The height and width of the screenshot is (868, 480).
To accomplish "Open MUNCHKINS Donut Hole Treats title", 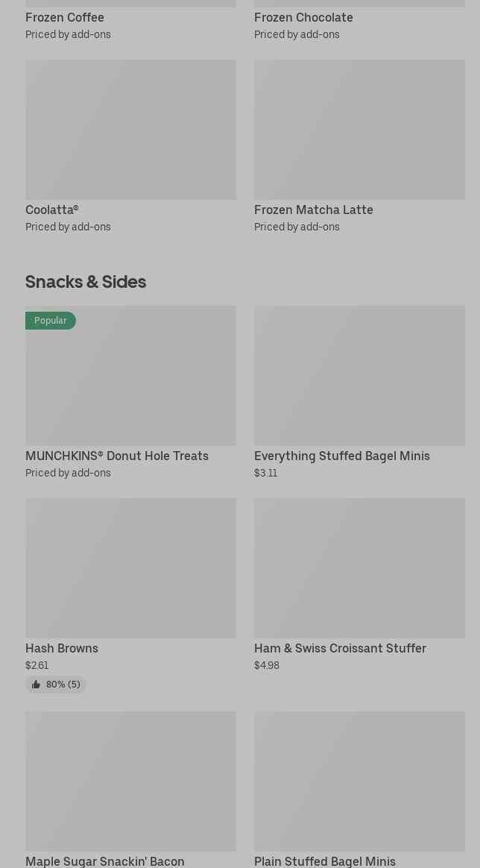I will click(x=117, y=456).
